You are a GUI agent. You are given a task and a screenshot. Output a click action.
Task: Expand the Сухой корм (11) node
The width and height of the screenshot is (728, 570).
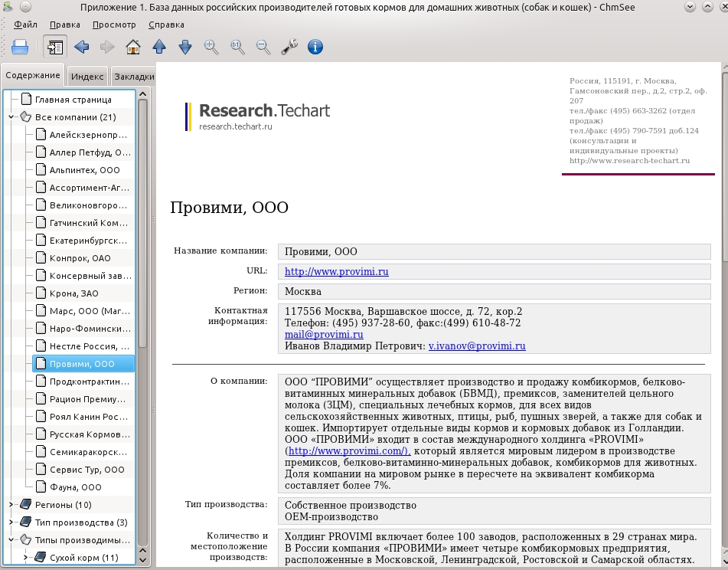click(25, 558)
